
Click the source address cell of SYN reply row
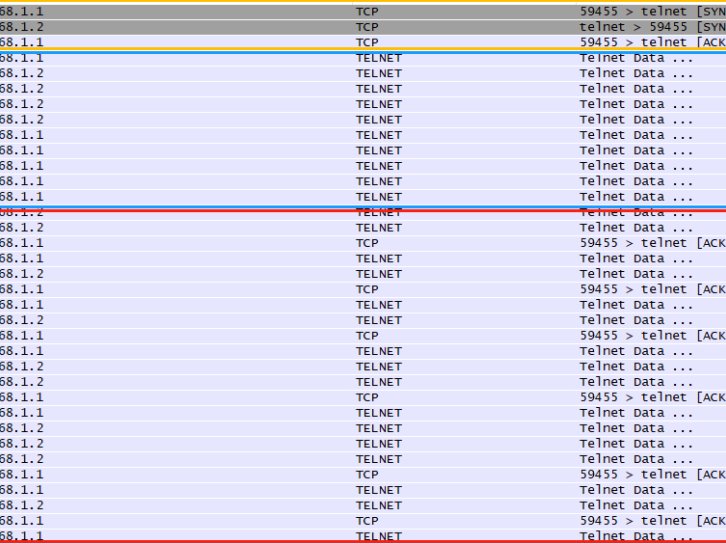(22, 26)
